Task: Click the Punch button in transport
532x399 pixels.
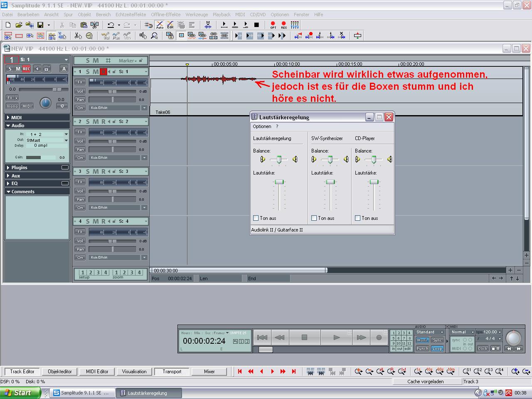Action: [x=422, y=349]
